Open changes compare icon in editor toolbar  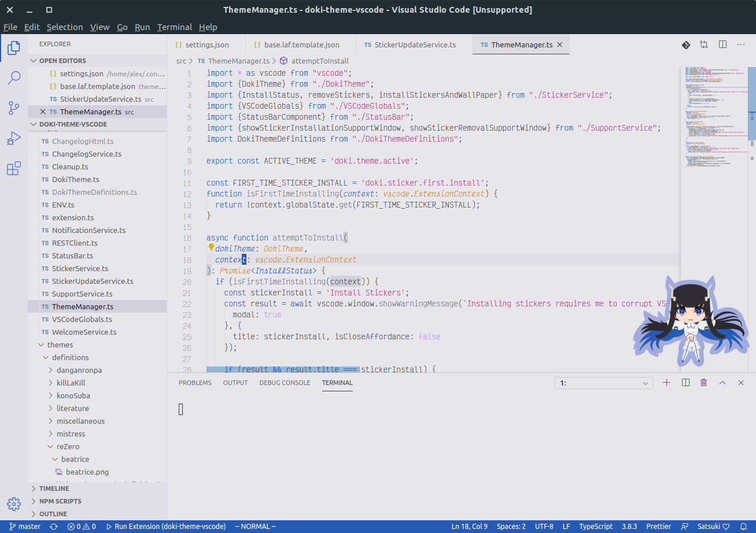click(704, 45)
